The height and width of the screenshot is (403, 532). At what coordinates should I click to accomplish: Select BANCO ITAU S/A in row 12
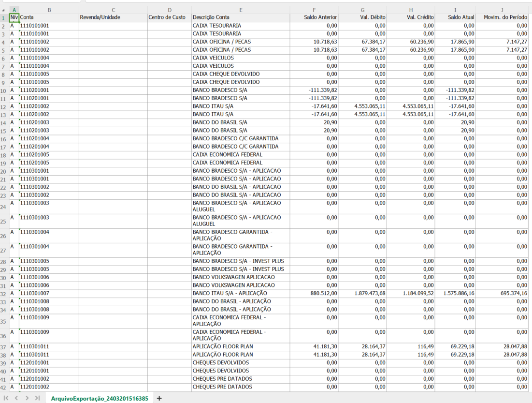(x=241, y=106)
